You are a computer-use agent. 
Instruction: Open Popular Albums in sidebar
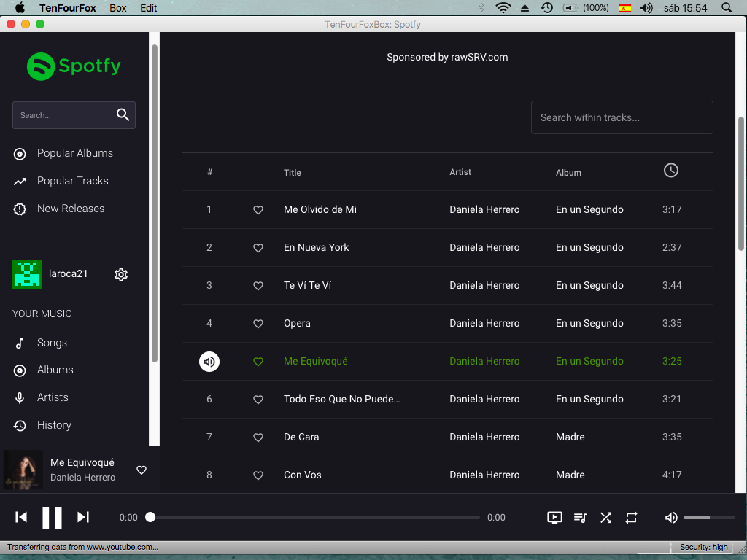[75, 153]
